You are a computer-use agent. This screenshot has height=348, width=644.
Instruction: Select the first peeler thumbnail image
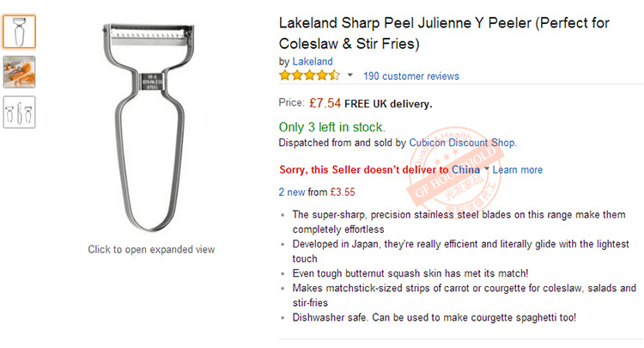pos(19,32)
